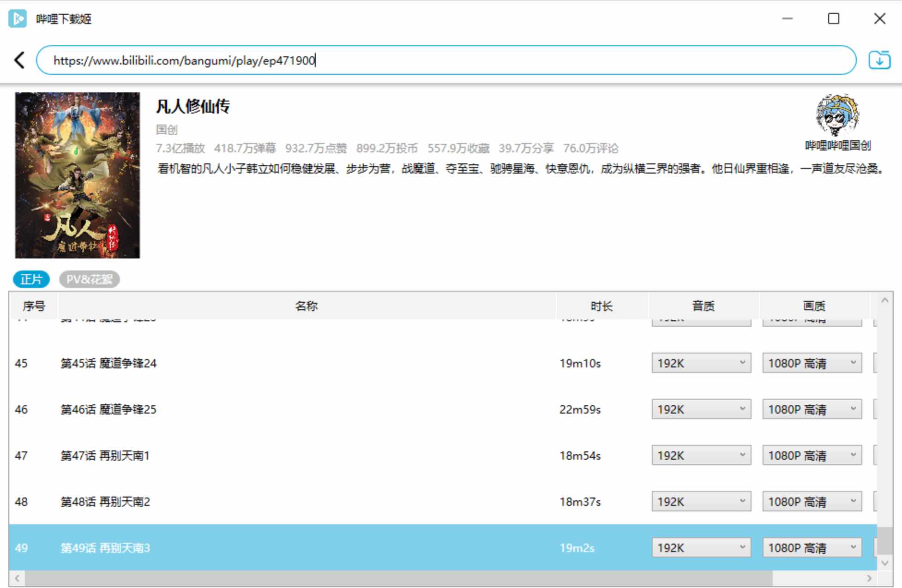Open audio quality dropdown for episode 45

(x=701, y=363)
